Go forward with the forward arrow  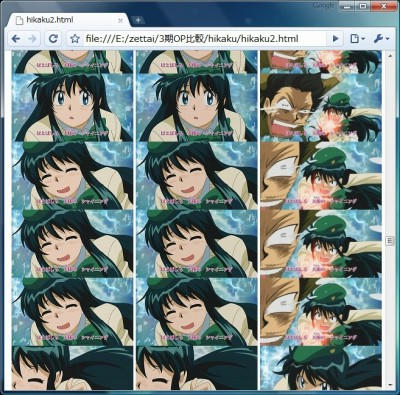point(32,39)
